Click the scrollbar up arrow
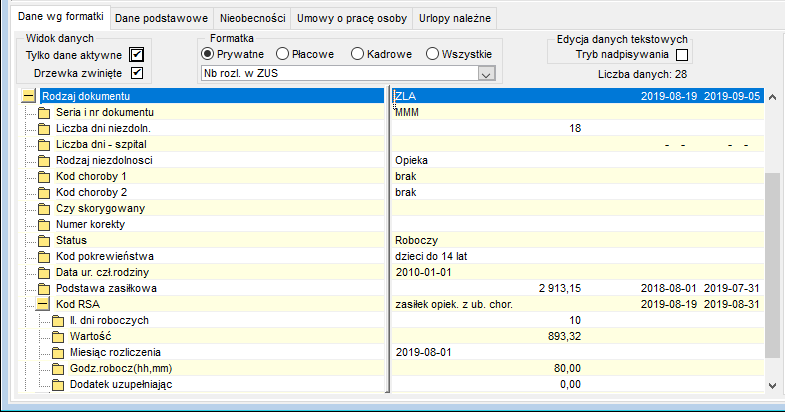This screenshot has width=785, height=412. tap(772, 97)
